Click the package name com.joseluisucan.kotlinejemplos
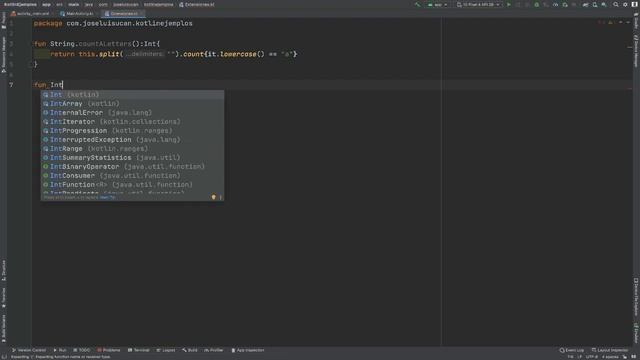 (x=129, y=23)
